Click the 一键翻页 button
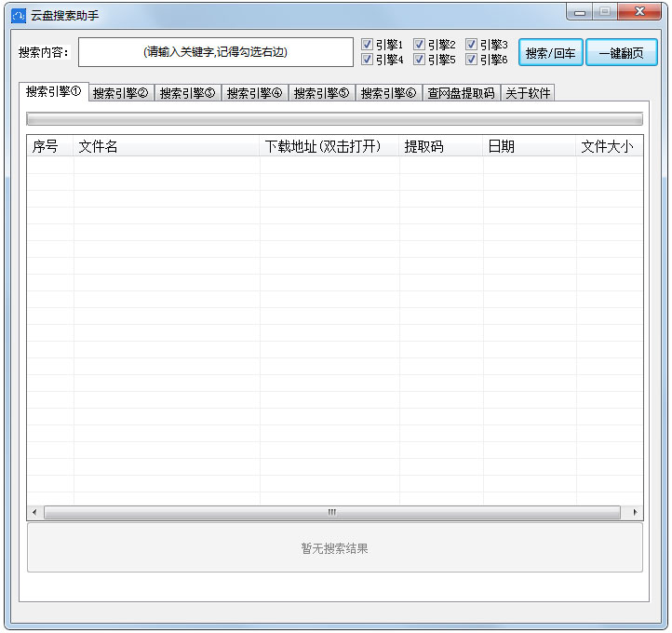672x633 pixels. [622, 53]
